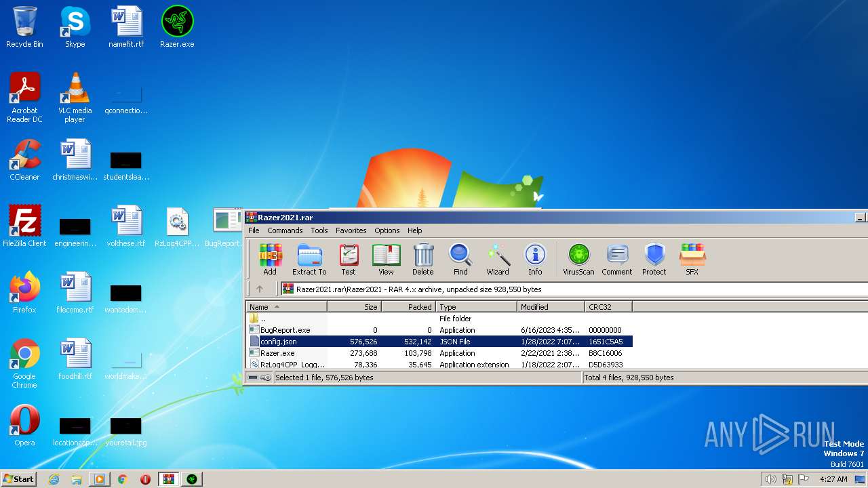
Task: Click the Delete toolbar icon
Action: click(x=423, y=260)
